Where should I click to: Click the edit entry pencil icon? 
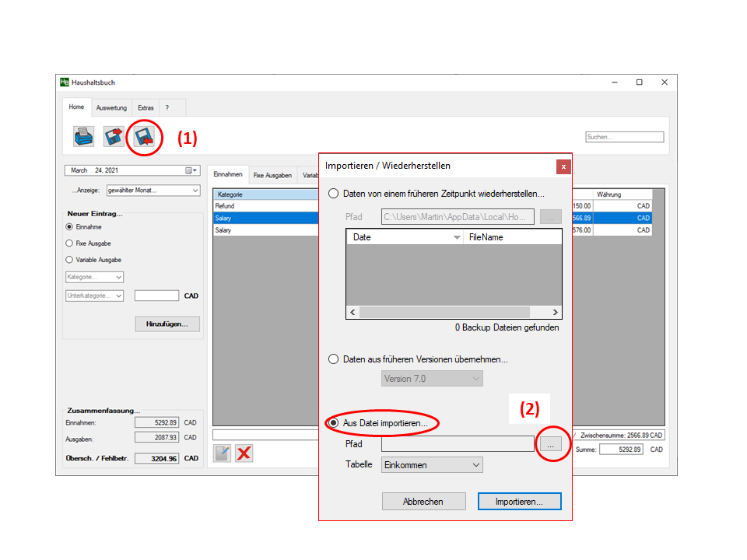point(223,453)
